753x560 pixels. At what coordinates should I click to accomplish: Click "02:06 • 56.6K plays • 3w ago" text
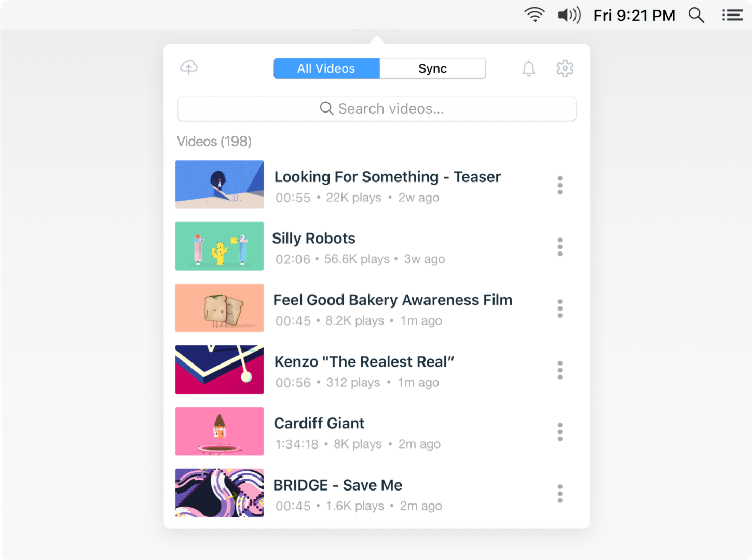(360, 259)
